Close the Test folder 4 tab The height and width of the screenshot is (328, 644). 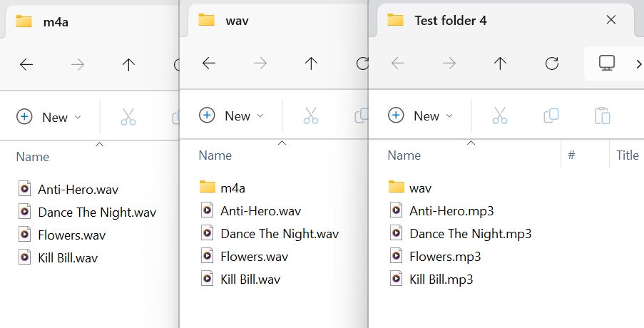pyautogui.click(x=610, y=20)
